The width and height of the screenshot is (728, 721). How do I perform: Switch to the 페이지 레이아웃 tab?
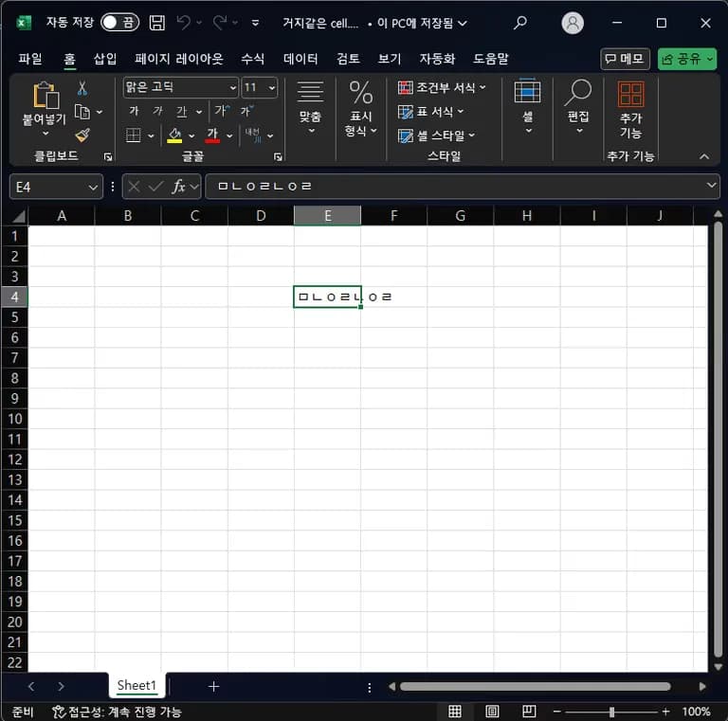tap(179, 59)
